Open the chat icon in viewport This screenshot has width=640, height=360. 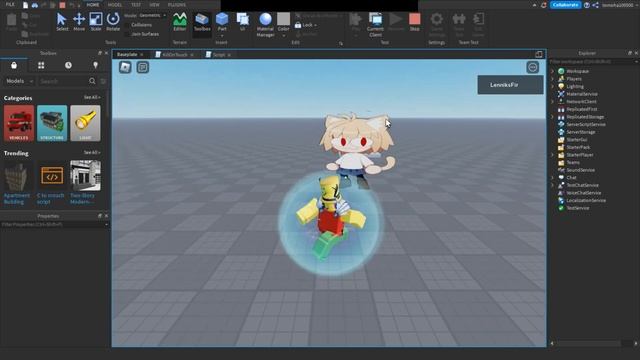(142, 67)
